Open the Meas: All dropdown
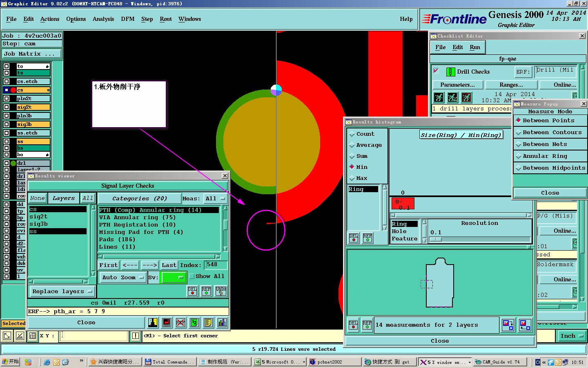Image resolution: width=588 pixels, height=368 pixels. (216, 199)
